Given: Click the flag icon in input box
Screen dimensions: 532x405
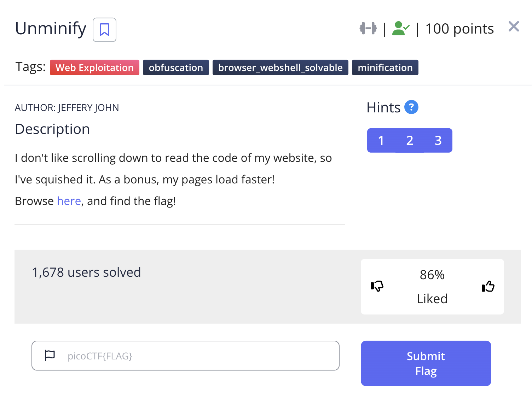Looking at the screenshot, I should click(x=50, y=355).
